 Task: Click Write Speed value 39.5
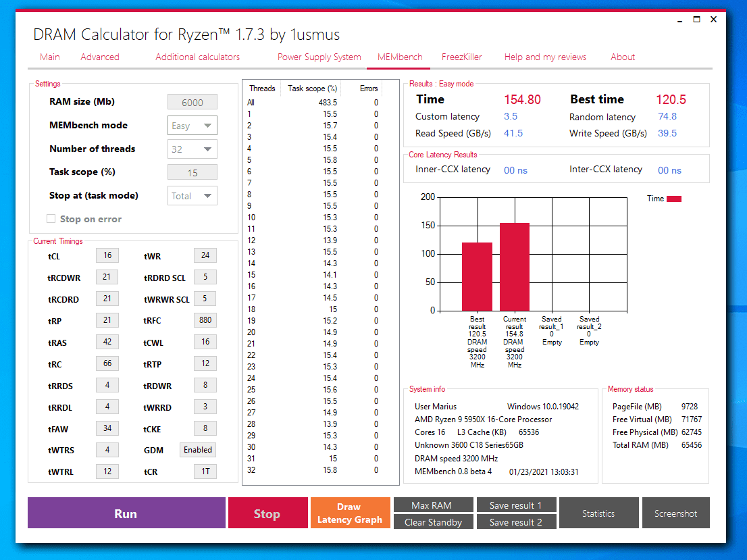click(x=667, y=134)
